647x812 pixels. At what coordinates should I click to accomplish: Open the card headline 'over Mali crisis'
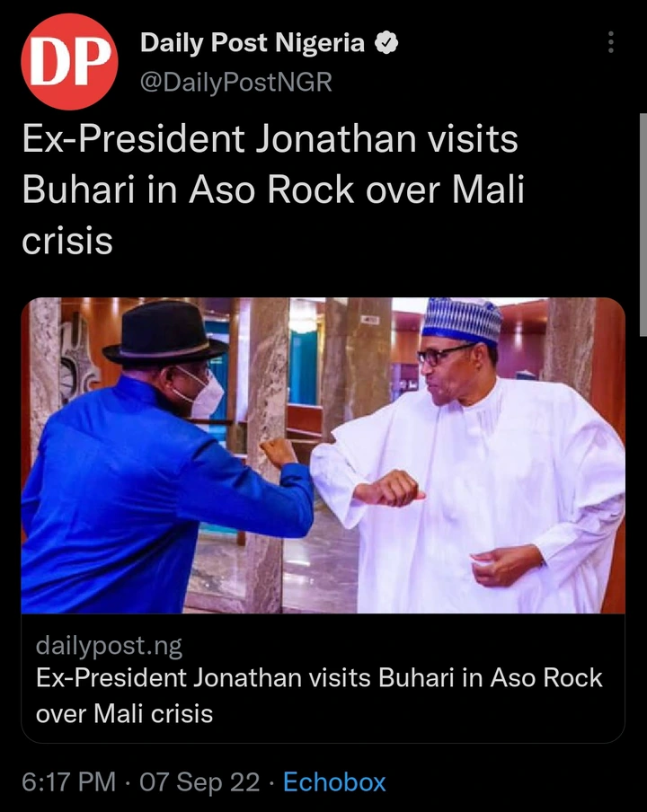(x=124, y=713)
